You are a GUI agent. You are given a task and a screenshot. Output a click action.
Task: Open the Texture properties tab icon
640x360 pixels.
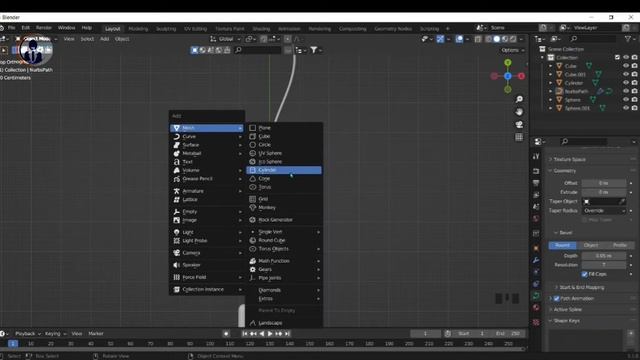pos(536,322)
